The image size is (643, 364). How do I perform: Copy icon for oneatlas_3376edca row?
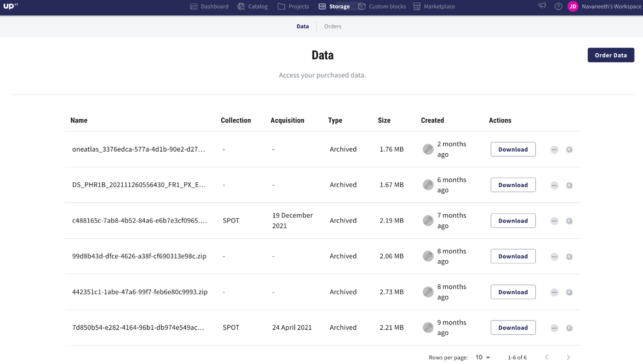(569, 149)
